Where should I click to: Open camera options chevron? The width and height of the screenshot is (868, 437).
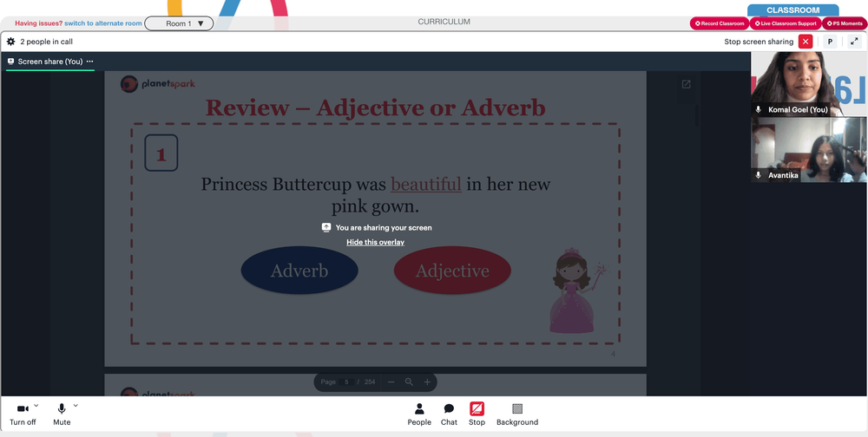point(36,406)
